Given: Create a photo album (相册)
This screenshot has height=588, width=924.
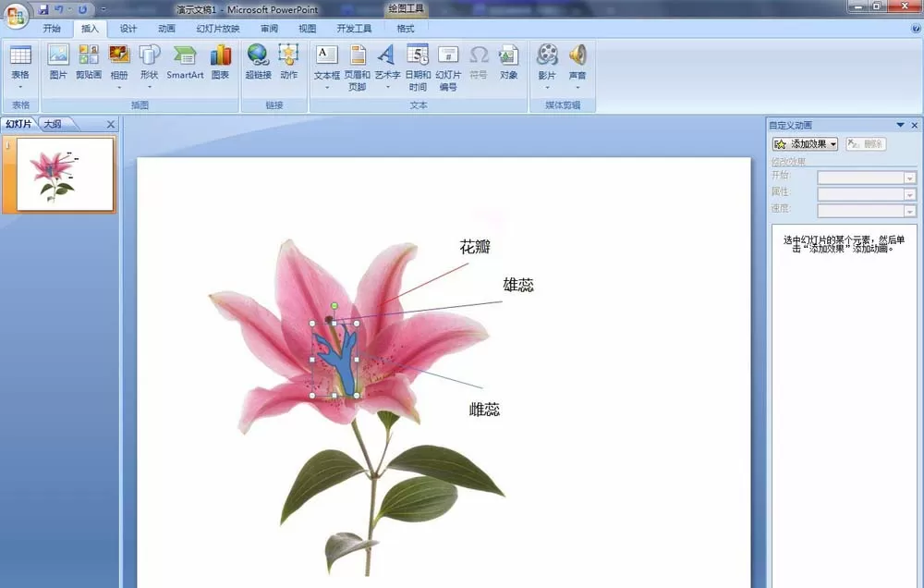Looking at the screenshot, I should [x=119, y=67].
